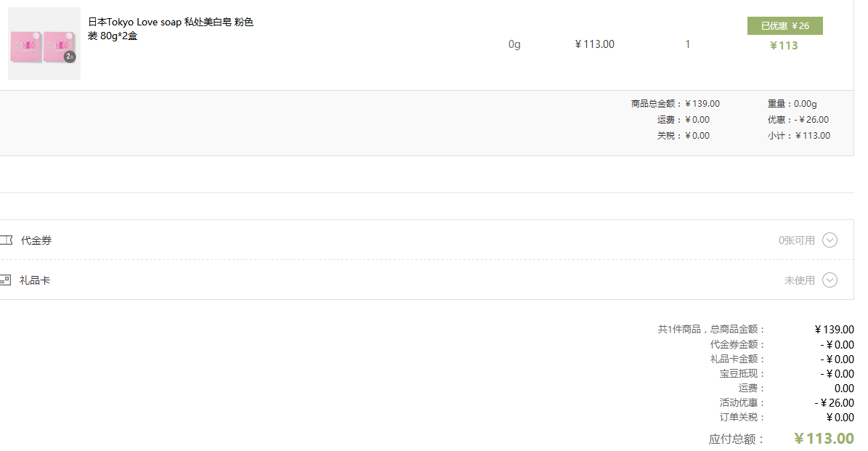Click the green 已优惠 ¥26 badge
The width and height of the screenshot is (868, 451).
784,26
